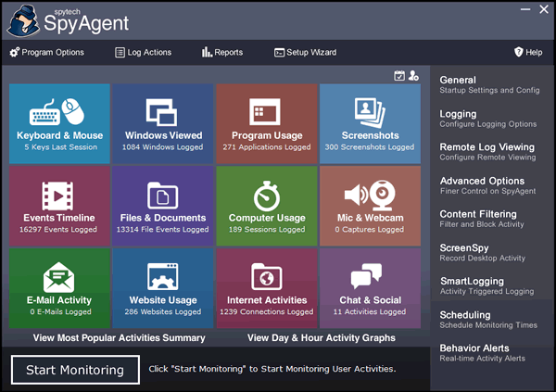Open SmartLogging settings
The image size is (556, 392).
(486, 286)
